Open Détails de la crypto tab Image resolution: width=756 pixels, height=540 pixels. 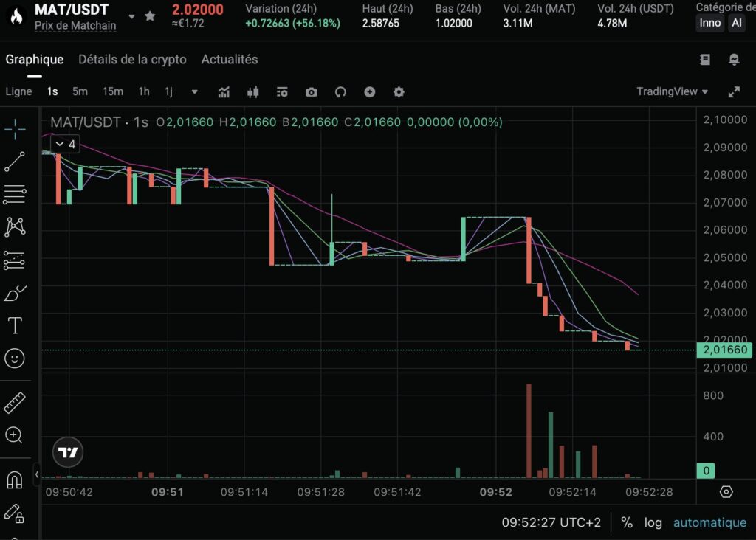pos(132,59)
